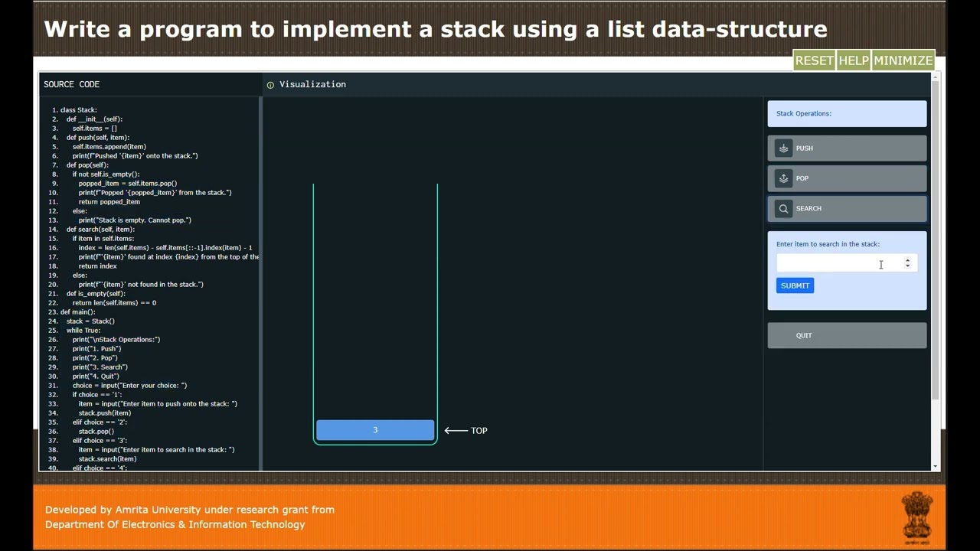Click the page title about stack program
980x551 pixels.
(436, 29)
